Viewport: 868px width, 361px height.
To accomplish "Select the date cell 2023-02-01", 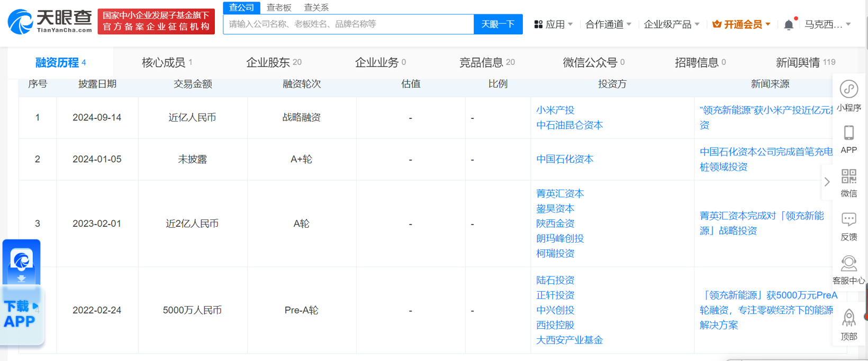I will [97, 224].
